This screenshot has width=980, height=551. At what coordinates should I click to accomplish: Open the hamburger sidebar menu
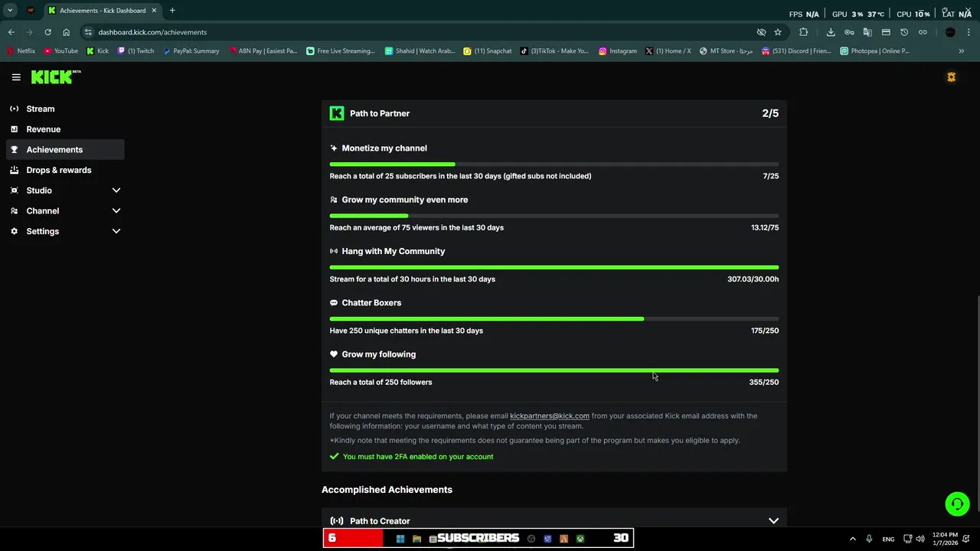pyautogui.click(x=16, y=77)
